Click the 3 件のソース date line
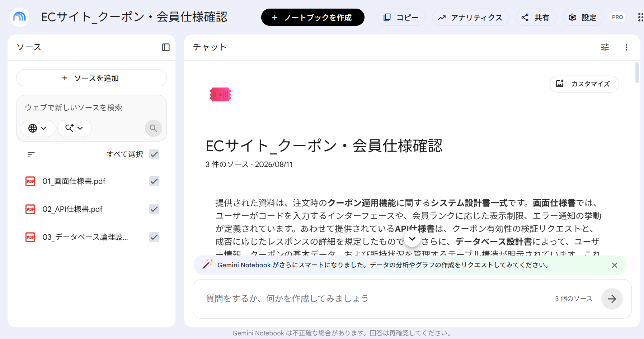The image size is (644, 339). 249,164
